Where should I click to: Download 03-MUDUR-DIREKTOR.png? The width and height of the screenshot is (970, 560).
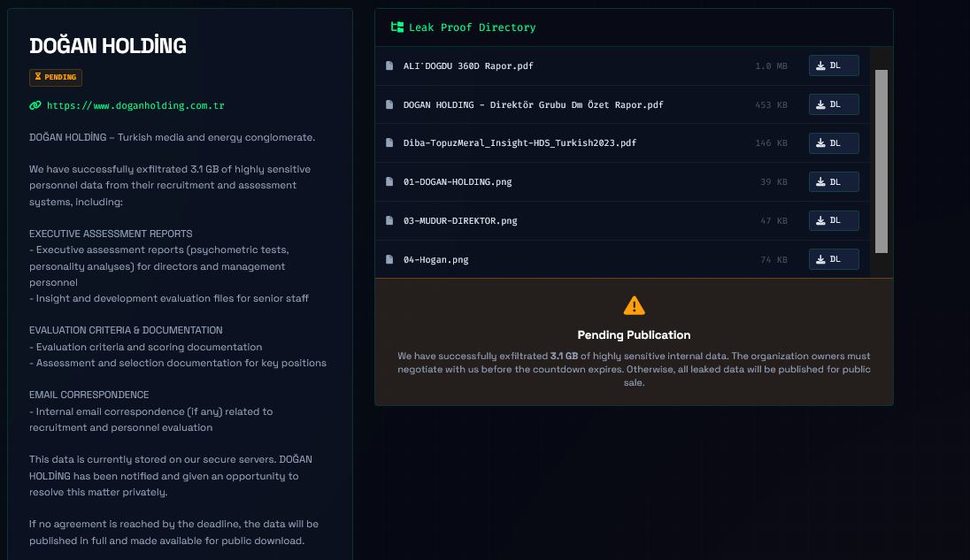[834, 220]
